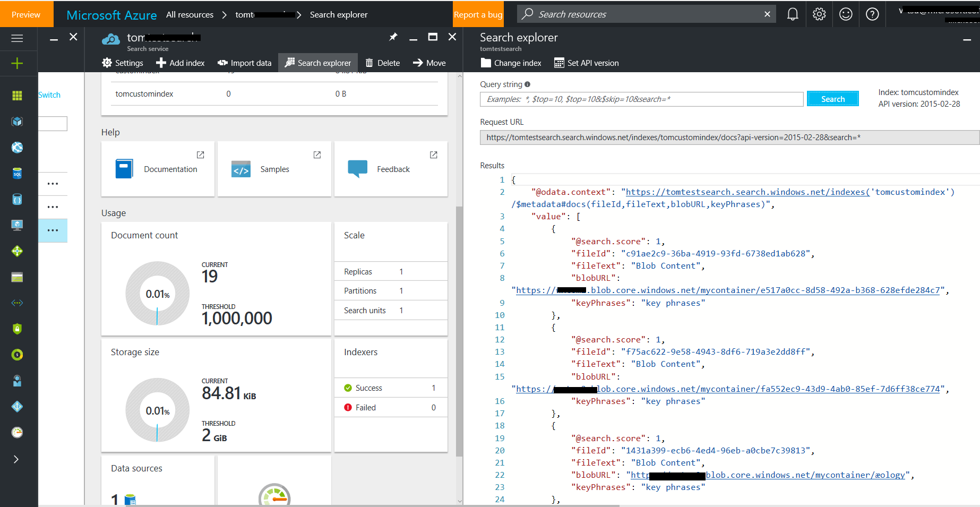This screenshot has height=507, width=980.
Task: Open the blobURL link ending æology
Action: [768, 475]
